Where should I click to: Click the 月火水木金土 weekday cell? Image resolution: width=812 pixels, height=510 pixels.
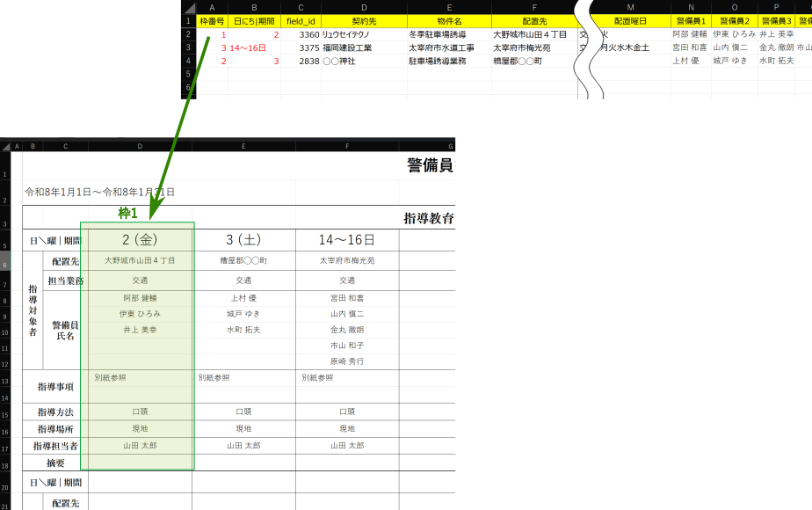click(624, 47)
